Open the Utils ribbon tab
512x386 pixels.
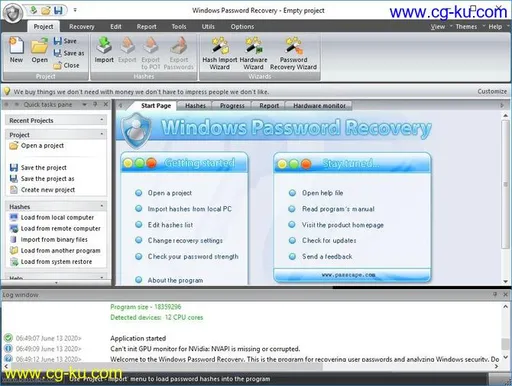coord(208,27)
